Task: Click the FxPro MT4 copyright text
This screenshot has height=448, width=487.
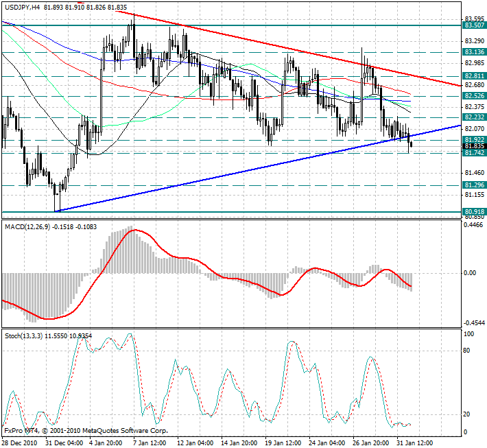Action: coord(86,431)
